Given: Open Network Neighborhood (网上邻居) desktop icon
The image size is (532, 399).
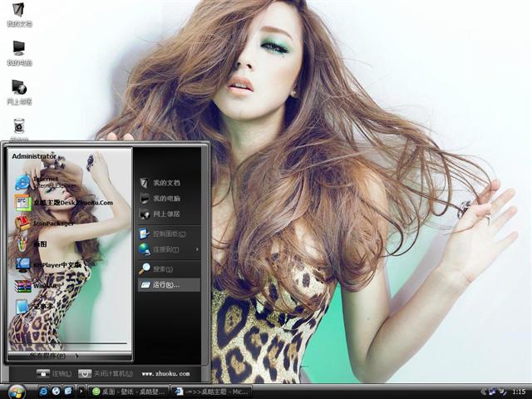Looking at the screenshot, I should point(19,92).
